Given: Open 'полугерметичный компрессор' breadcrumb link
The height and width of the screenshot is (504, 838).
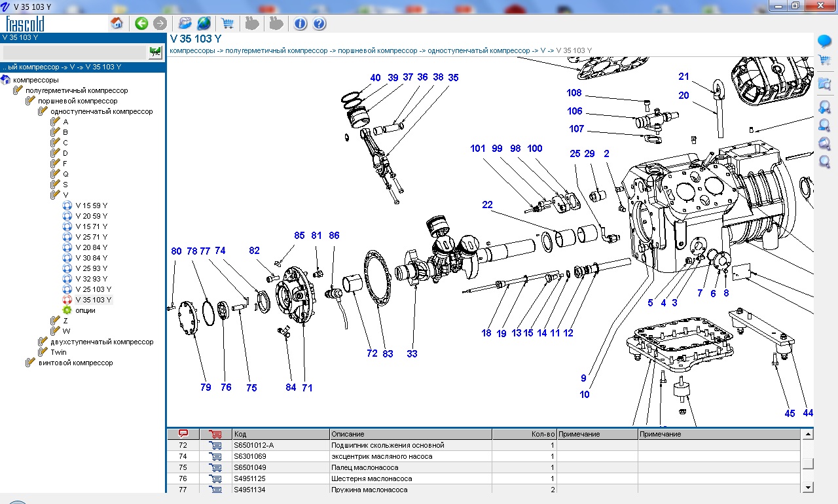Looking at the screenshot, I should 276,50.
